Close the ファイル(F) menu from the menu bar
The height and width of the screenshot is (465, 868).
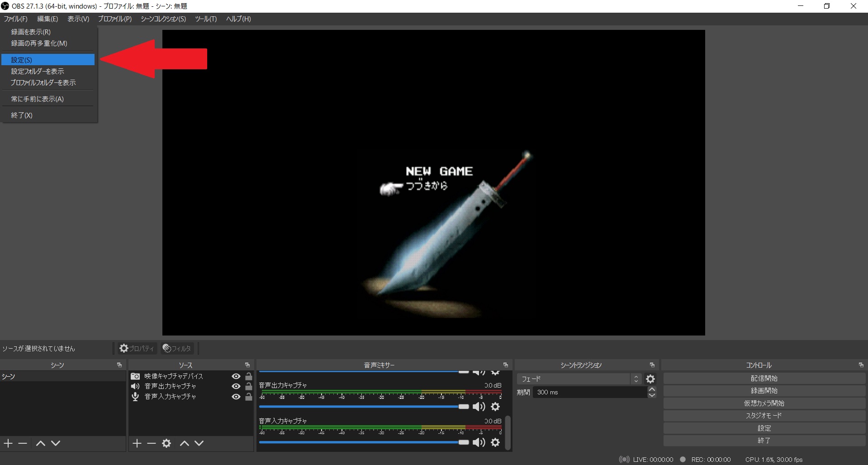(x=16, y=19)
